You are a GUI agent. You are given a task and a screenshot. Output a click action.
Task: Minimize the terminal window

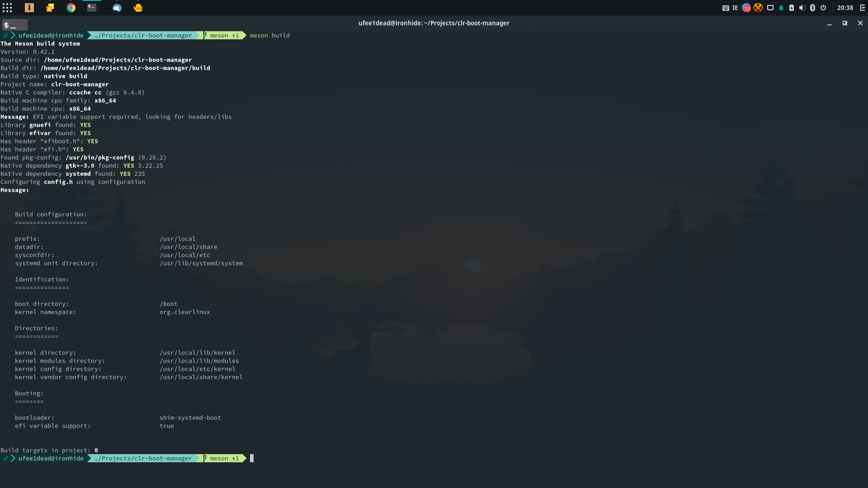click(830, 23)
